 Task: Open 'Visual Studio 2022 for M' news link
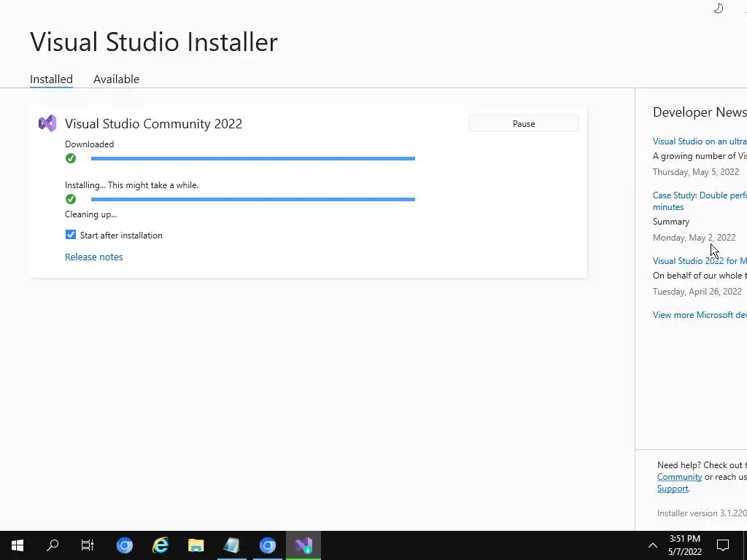(x=700, y=261)
